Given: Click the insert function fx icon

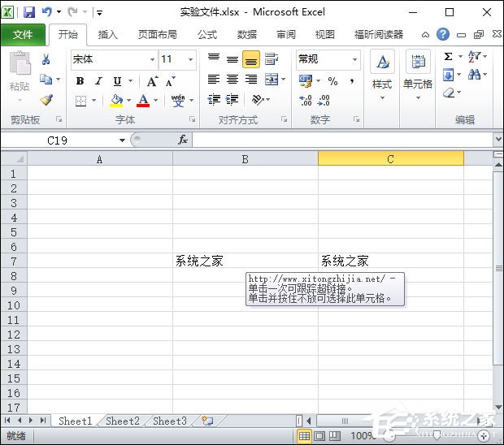Looking at the screenshot, I should [x=183, y=140].
